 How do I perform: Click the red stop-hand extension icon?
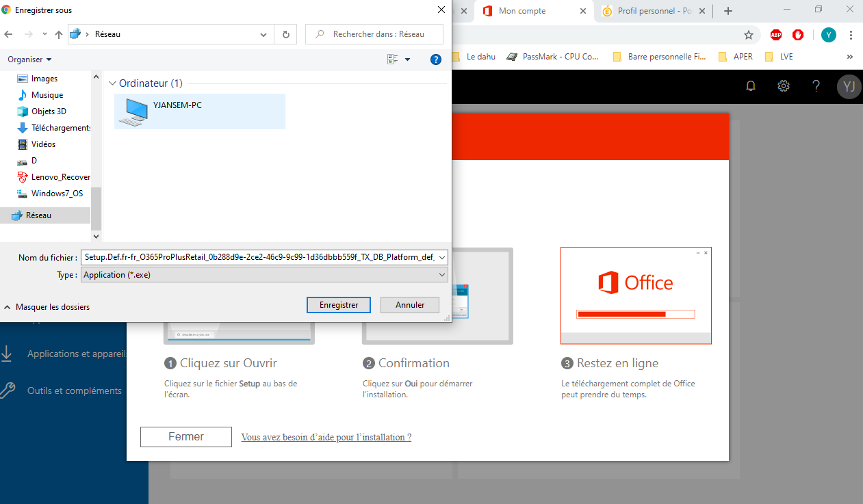pos(798,35)
